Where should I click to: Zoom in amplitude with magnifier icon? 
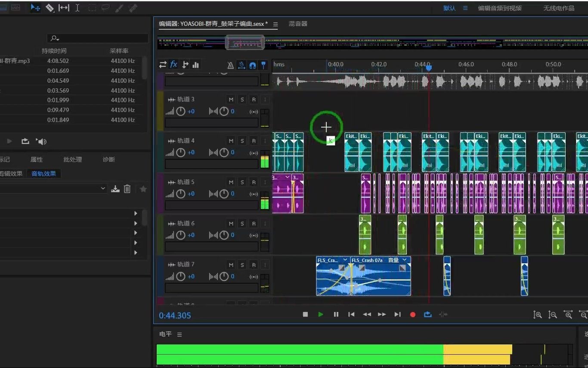pyautogui.click(x=537, y=315)
